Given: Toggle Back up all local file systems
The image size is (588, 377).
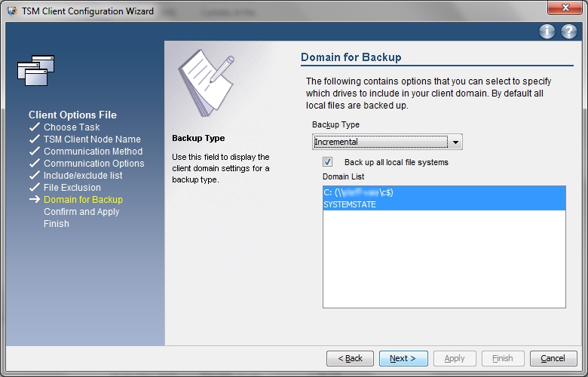Looking at the screenshot, I should pyautogui.click(x=327, y=162).
